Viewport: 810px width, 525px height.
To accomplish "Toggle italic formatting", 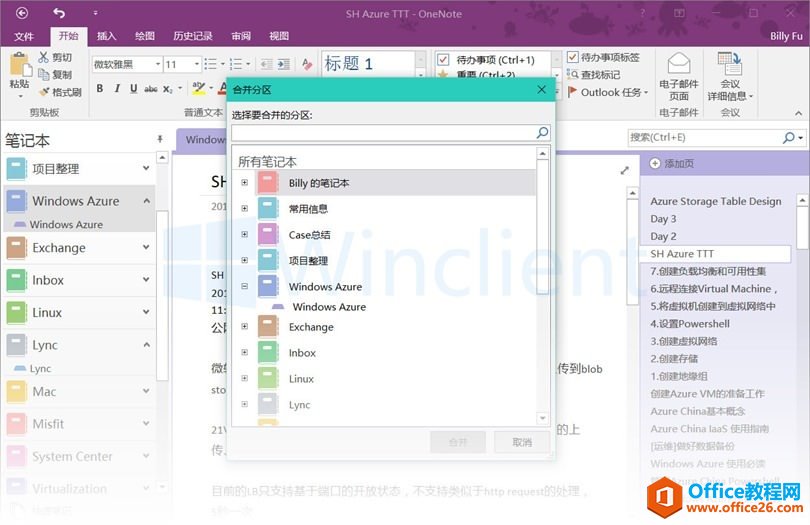I will point(117,88).
